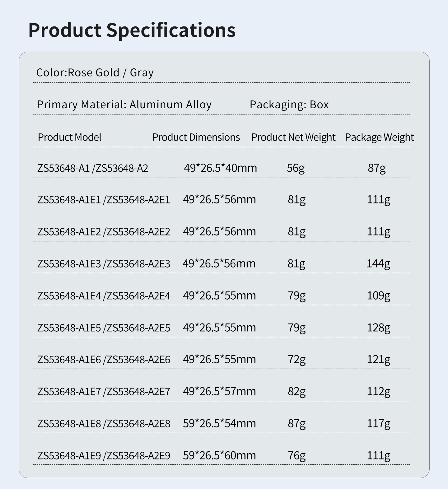Select the ZS53648-A1 /ZS53648-A2 model row
This screenshot has height=489, width=448.
click(x=93, y=168)
